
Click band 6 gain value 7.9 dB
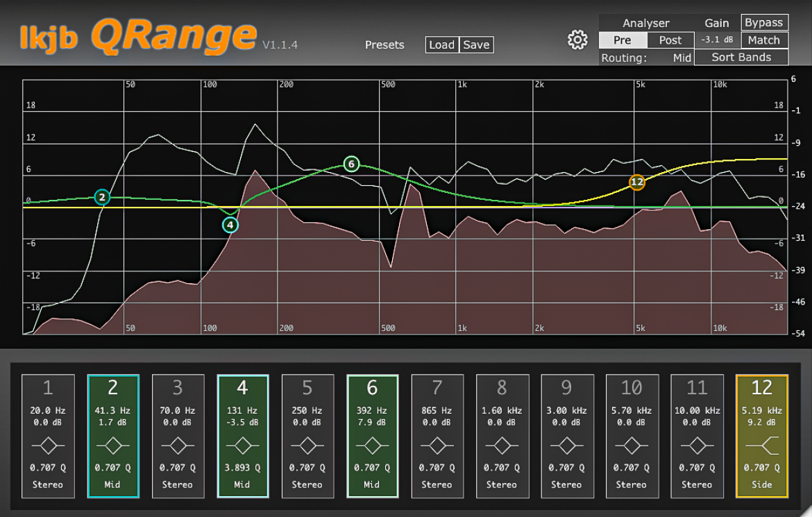click(x=372, y=422)
